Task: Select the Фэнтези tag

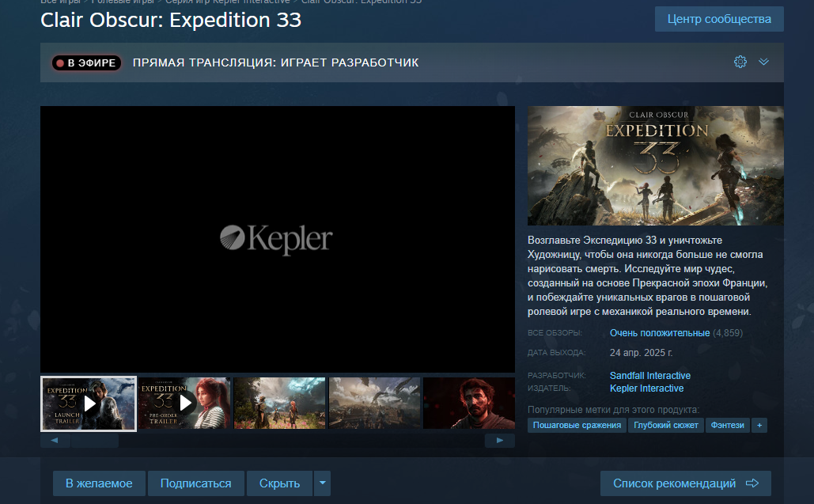Action: (x=727, y=425)
